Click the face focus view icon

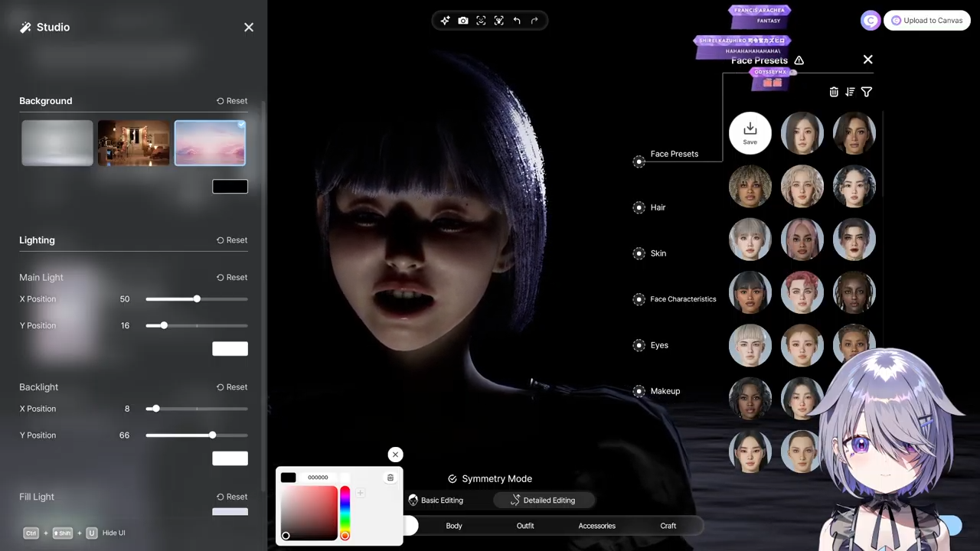click(481, 21)
